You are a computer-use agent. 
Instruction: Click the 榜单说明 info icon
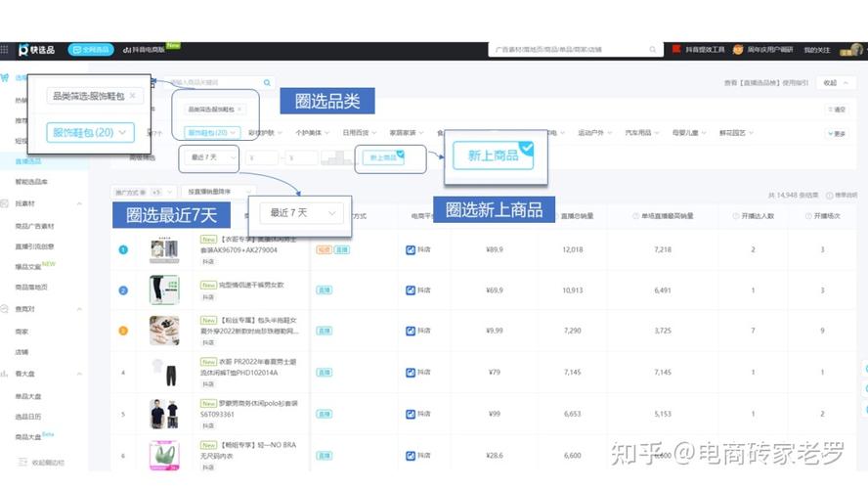pyautogui.click(x=829, y=196)
